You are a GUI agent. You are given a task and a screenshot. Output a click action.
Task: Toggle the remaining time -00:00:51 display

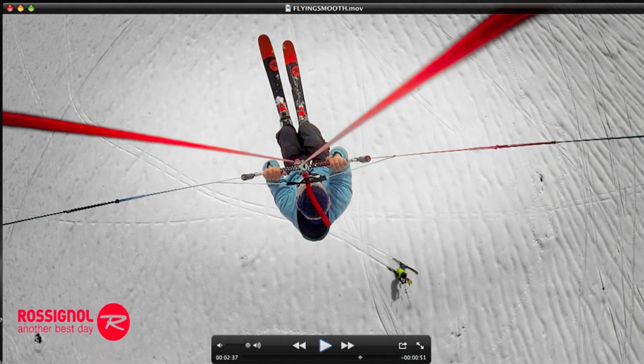click(413, 358)
